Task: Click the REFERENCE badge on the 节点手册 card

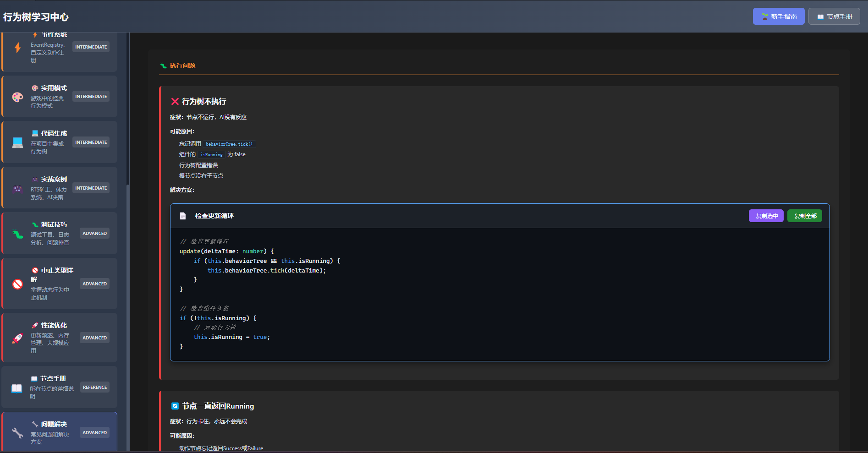Action: click(x=95, y=388)
